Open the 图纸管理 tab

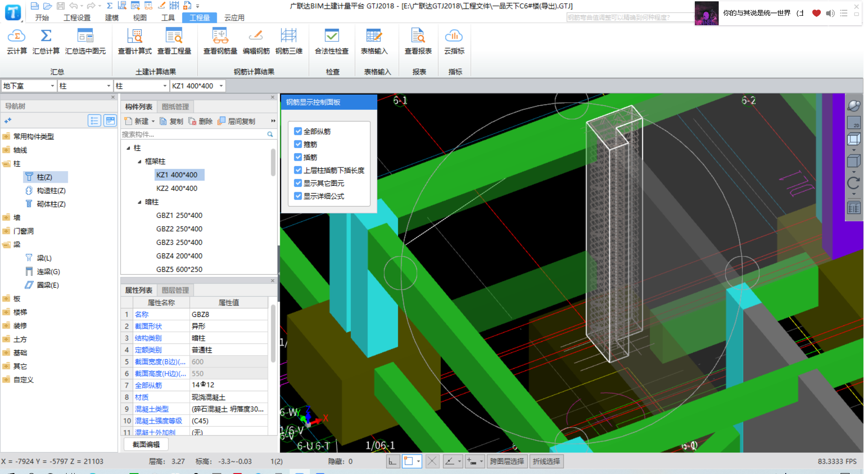coord(175,107)
